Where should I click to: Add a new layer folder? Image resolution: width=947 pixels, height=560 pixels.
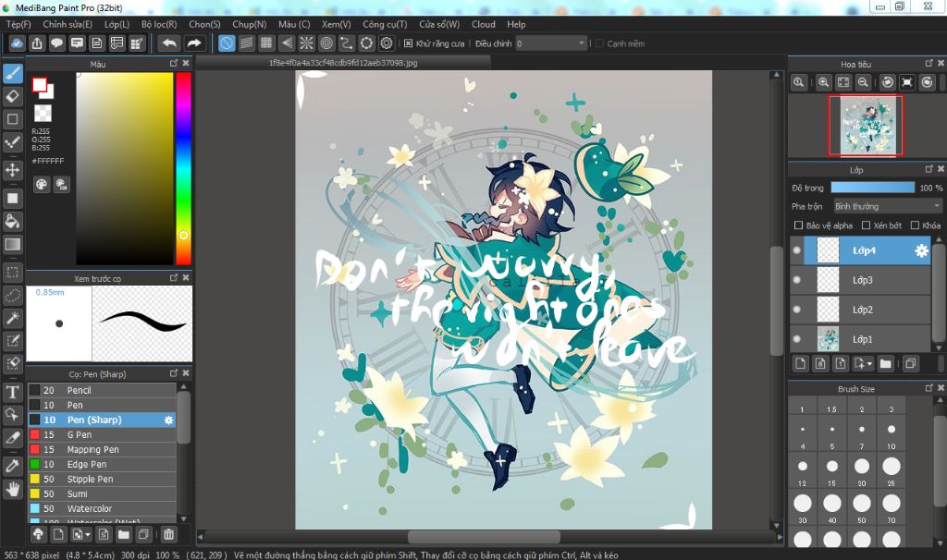(x=885, y=363)
